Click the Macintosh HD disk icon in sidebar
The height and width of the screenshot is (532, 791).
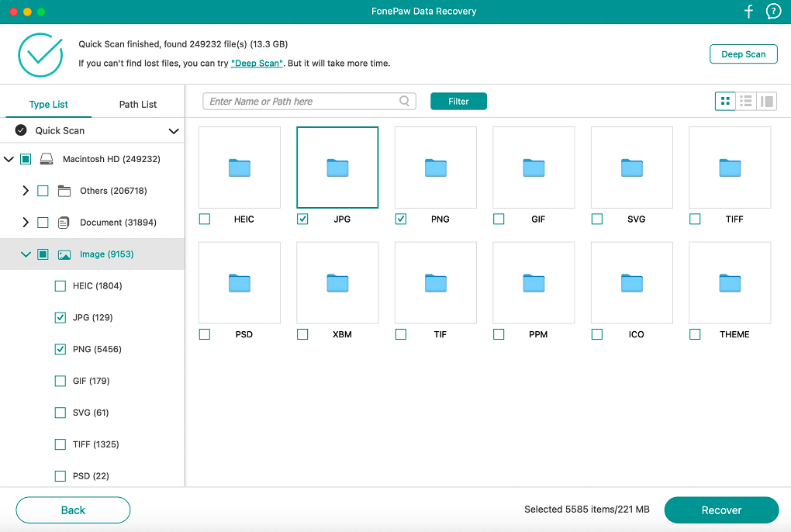point(46,159)
